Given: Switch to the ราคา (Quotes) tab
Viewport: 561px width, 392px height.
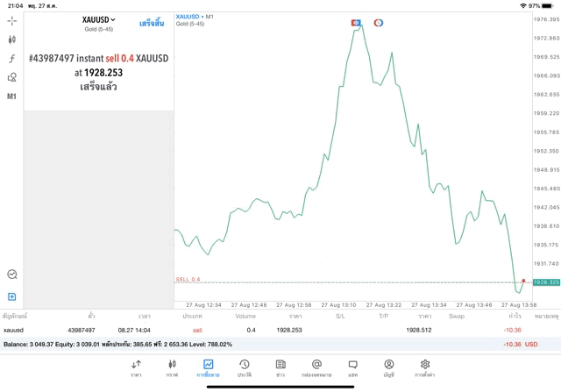Looking at the screenshot, I should pos(136,367).
